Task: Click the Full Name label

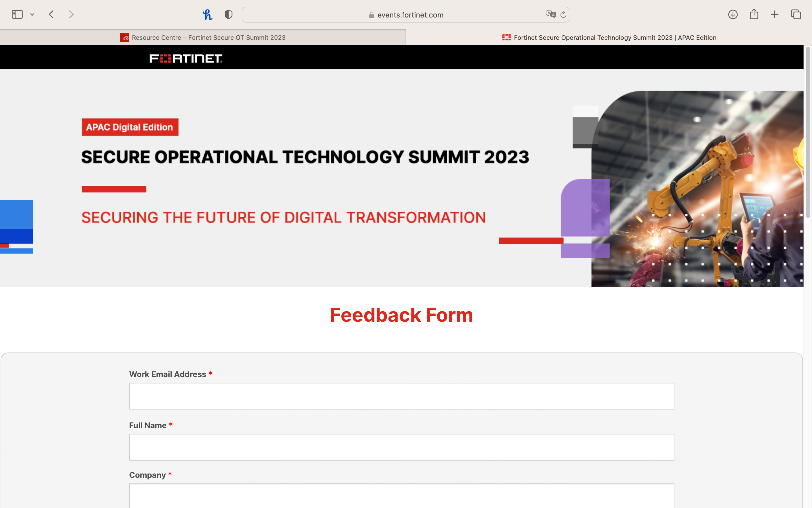Action: coord(148,425)
